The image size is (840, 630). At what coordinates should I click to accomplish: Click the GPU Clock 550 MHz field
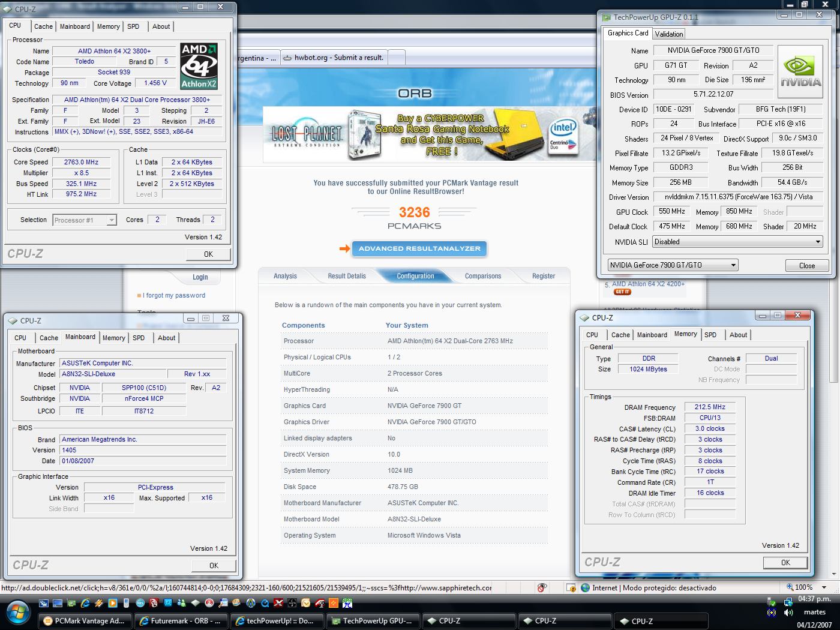pyautogui.click(x=672, y=212)
